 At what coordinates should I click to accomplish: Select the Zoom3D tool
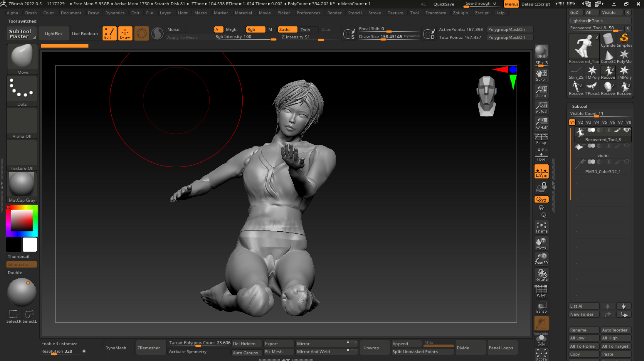point(541,259)
